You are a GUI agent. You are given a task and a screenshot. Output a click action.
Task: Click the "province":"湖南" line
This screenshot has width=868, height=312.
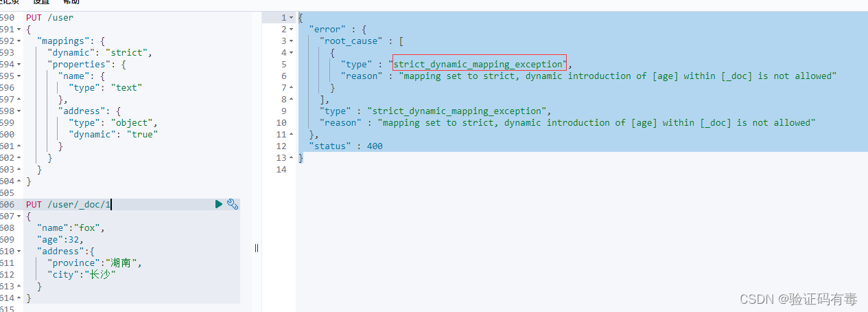pos(95,263)
